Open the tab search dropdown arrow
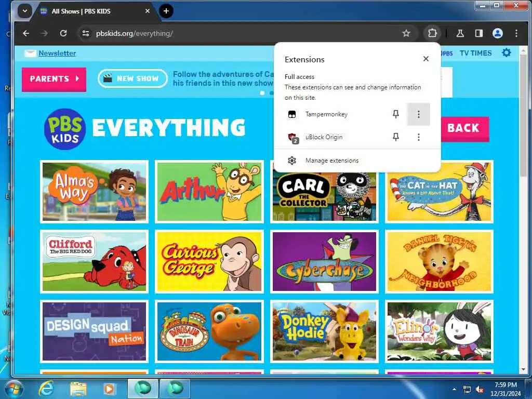 coord(25,11)
